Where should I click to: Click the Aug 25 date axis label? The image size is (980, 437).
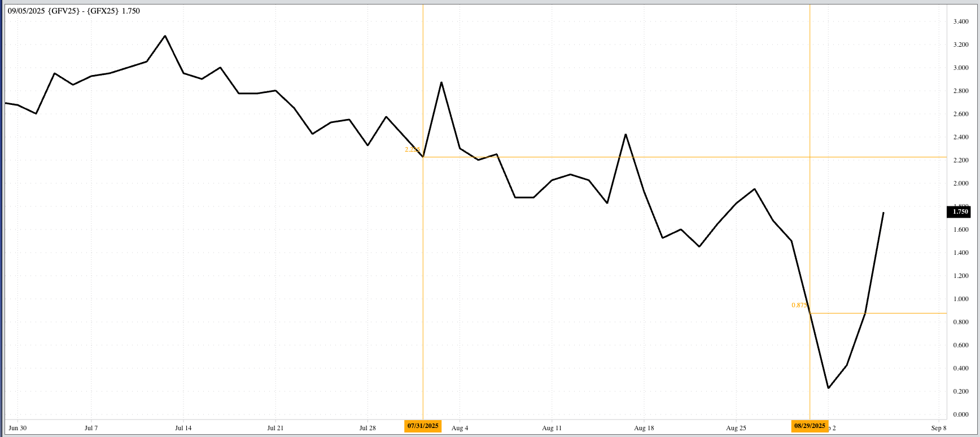(x=736, y=428)
